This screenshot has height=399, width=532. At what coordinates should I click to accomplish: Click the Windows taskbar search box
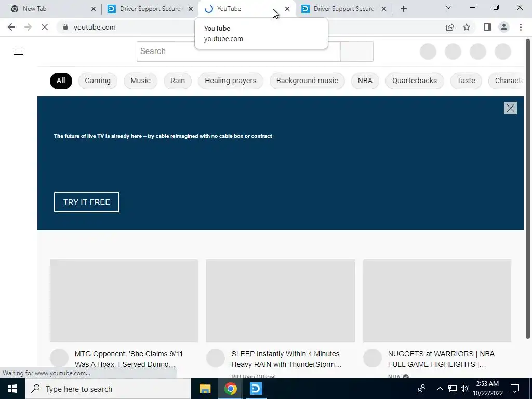[108, 389]
